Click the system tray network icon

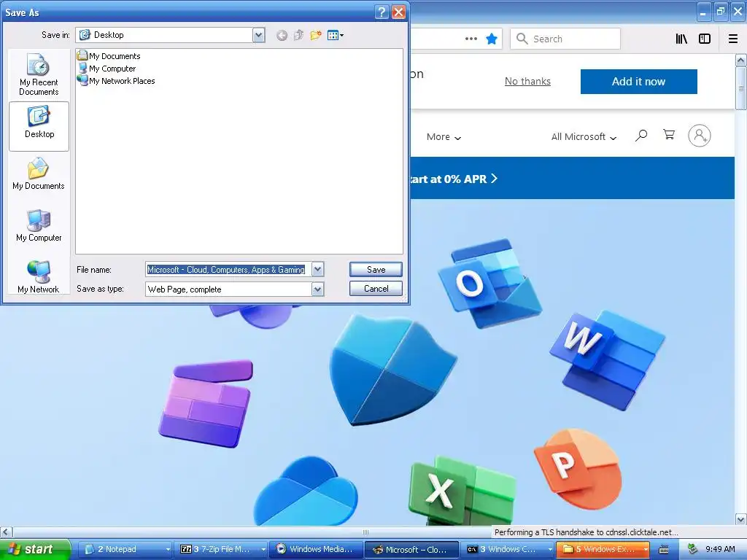pos(693,549)
